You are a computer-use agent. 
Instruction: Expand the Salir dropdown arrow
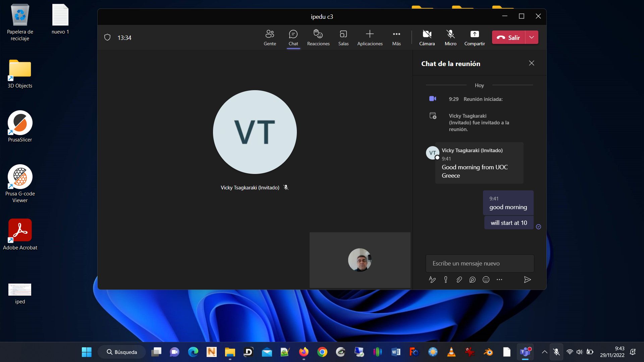[x=532, y=37]
